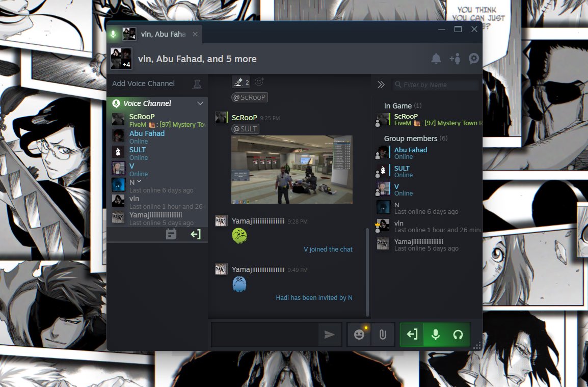Select Abu Fahad in voice channel list
The width and height of the screenshot is (588, 387).
point(157,137)
